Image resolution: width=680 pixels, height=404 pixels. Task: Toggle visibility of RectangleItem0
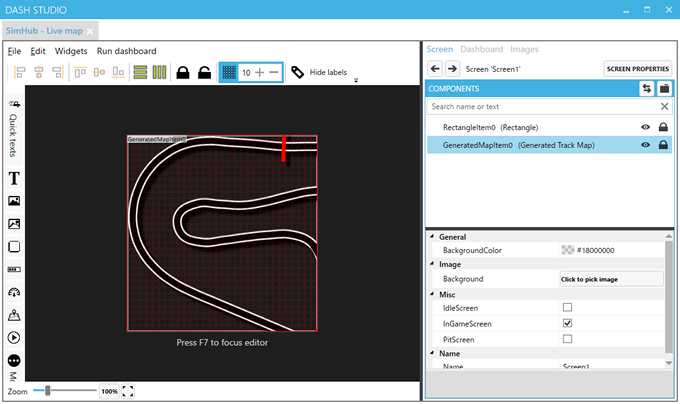tap(645, 127)
